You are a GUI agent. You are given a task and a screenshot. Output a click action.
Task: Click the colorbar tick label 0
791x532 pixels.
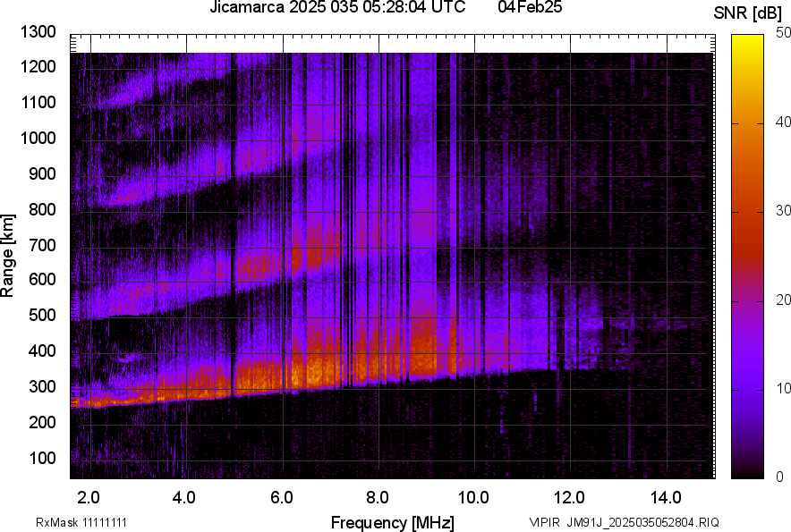coord(780,477)
